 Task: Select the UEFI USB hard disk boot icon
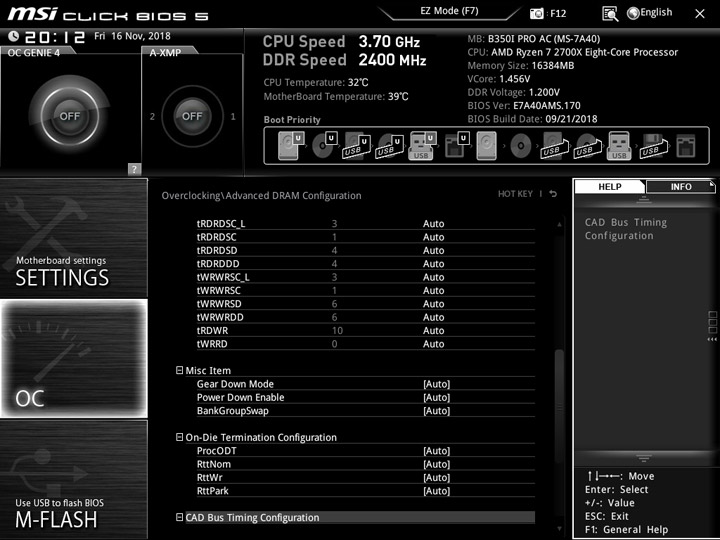(x=356, y=146)
